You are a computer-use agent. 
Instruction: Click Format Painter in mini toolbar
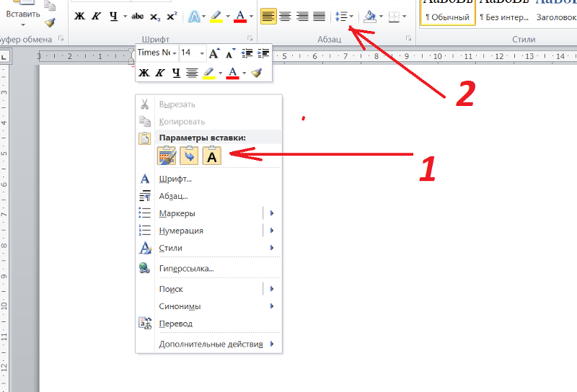(x=257, y=73)
